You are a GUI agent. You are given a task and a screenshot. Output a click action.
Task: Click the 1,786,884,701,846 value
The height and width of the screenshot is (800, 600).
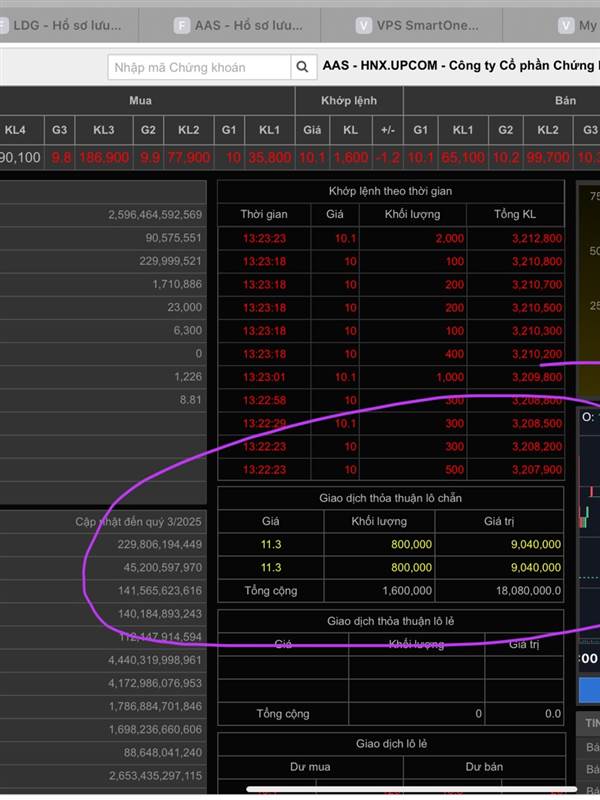(x=155, y=707)
